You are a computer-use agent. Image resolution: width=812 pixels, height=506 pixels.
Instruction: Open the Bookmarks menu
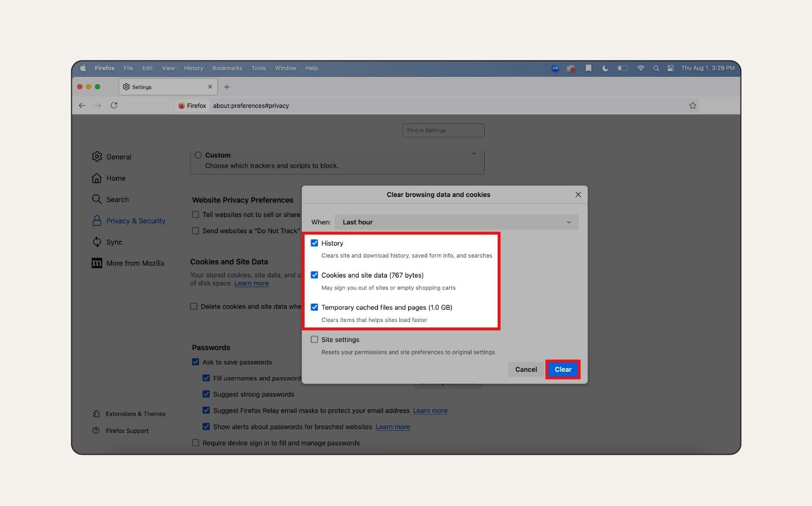227,68
